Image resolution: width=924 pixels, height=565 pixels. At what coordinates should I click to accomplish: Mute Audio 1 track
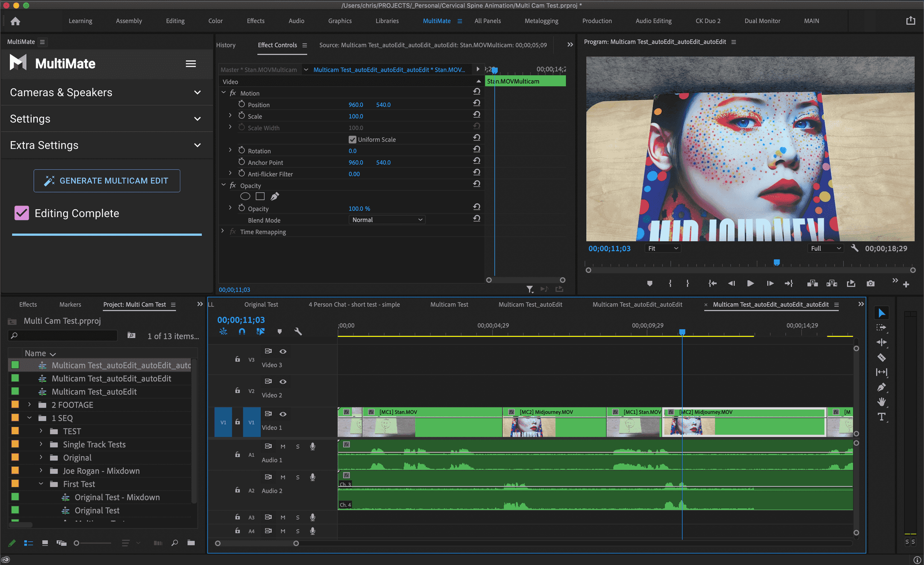pos(283,446)
